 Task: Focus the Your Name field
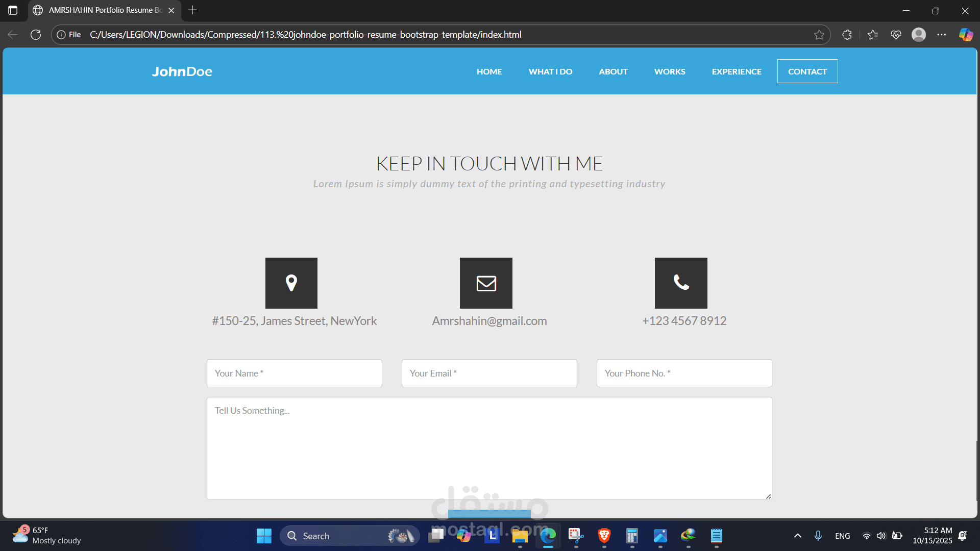point(294,373)
